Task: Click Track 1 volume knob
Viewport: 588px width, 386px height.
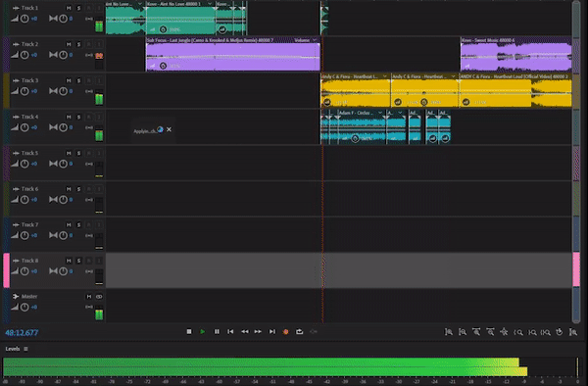Action: click(24, 19)
